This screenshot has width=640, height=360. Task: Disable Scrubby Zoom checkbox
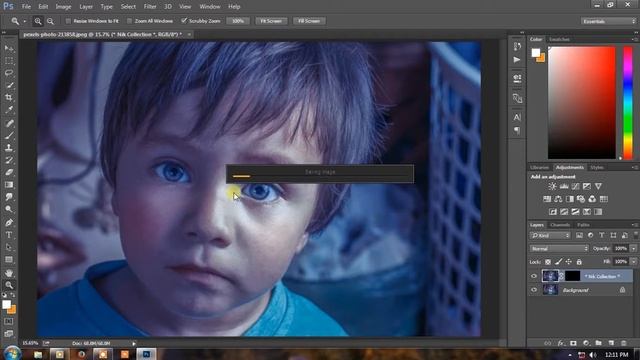[184, 21]
